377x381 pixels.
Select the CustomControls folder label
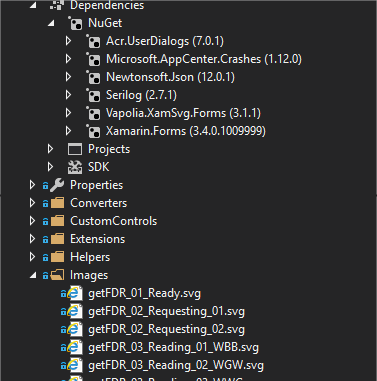[x=114, y=221]
